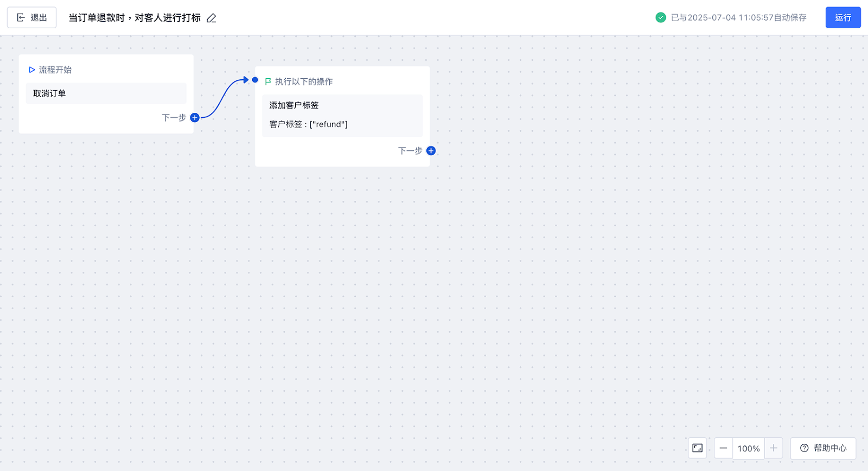Fit canvas to screen icon

click(698, 448)
